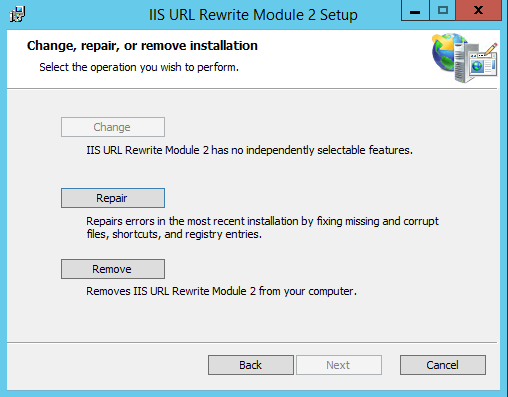Click the heading 'Change, repair, or remove installation'
Screen dimensions: 508x397
(142, 46)
